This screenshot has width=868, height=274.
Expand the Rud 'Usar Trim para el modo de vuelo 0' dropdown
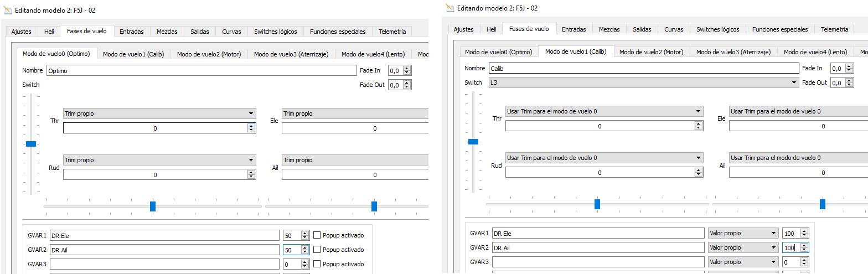(x=604, y=158)
